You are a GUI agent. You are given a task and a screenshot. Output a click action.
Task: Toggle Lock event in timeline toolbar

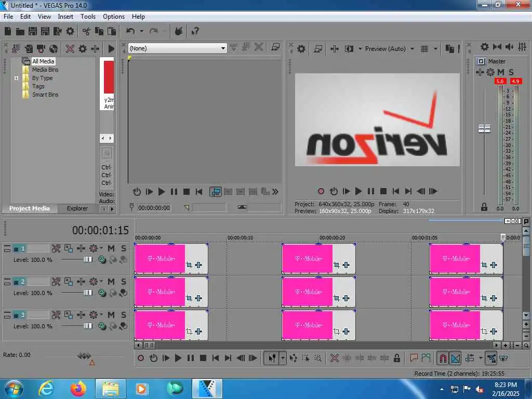[396, 358]
